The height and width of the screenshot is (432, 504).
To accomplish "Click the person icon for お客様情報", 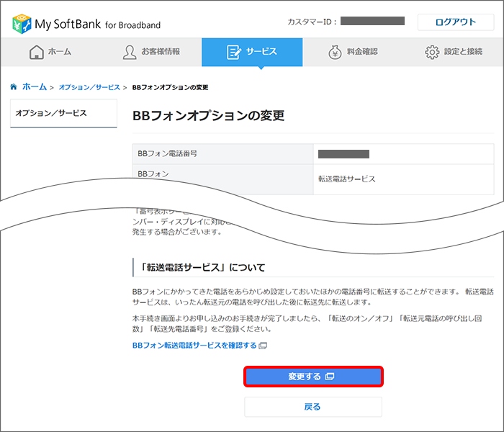I will 130,52.
